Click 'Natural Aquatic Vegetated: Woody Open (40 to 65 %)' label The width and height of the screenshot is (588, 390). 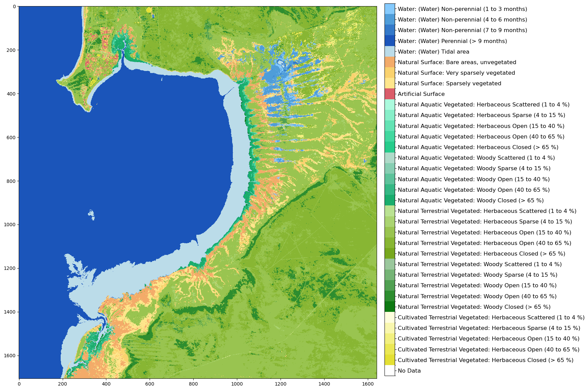pos(474,190)
